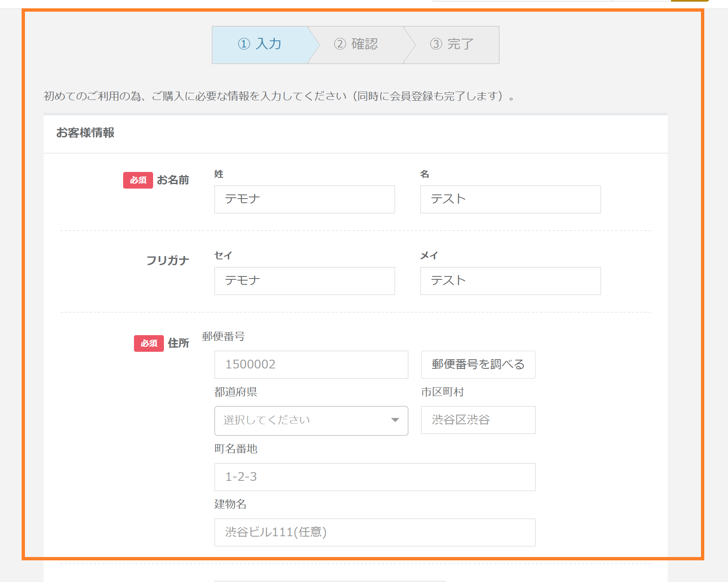Click the 必須 badge beside お名前
Image resolution: width=728 pixels, height=582 pixels.
pyautogui.click(x=138, y=180)
